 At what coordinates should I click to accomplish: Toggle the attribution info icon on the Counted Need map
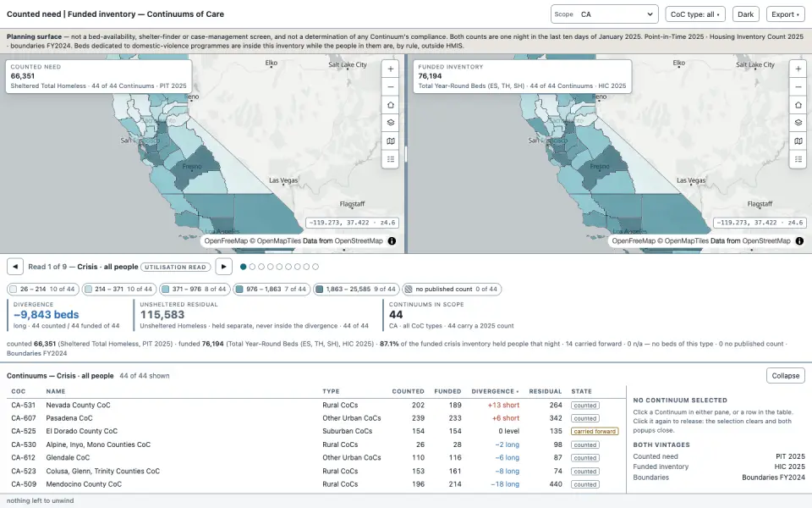pyautogui.click(x=392, y=241)
